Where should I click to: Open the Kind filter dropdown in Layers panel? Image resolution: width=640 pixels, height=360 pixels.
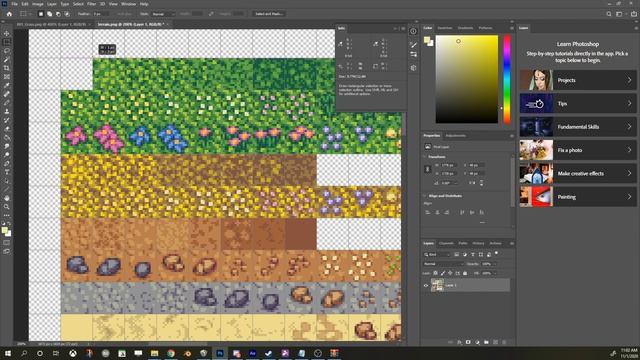[x=437, y=254]
